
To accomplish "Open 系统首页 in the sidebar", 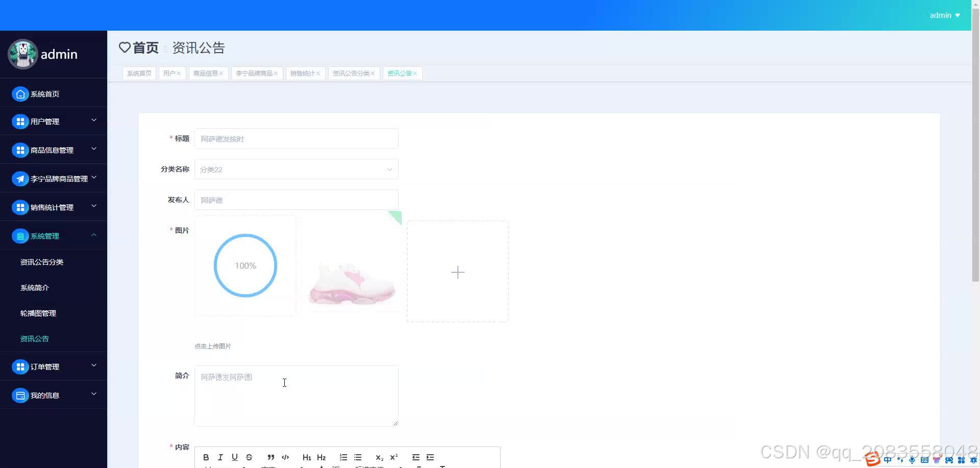I will [x=54, y=94].
